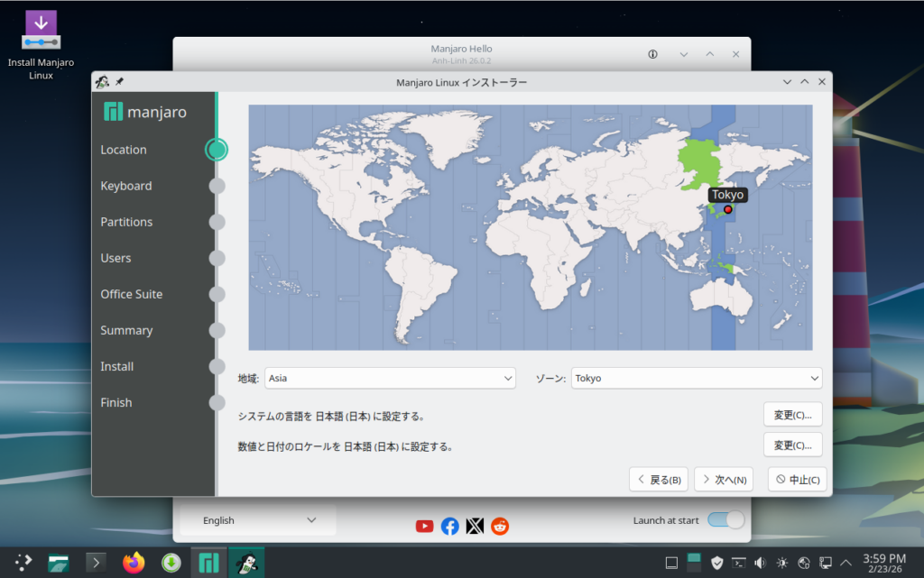Open the Reddit icon link
The width and height of the screenshot is (924, 578).
click(x=500, y=527)
